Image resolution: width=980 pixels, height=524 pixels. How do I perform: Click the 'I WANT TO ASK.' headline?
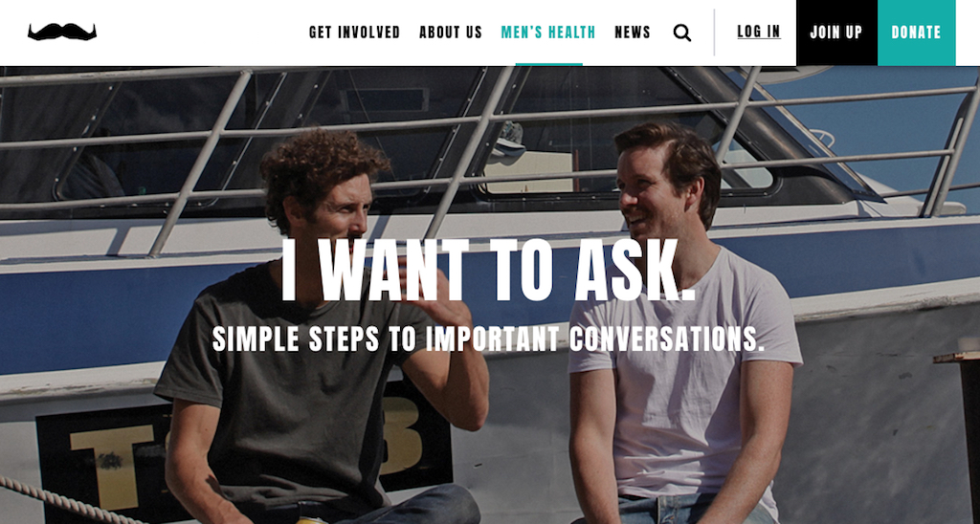click(488, 271)
